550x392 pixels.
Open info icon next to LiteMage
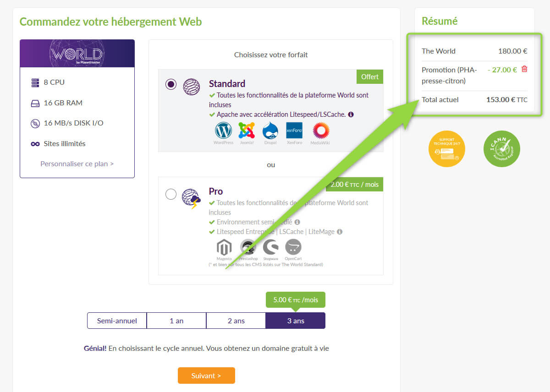(x=340, y=232)
